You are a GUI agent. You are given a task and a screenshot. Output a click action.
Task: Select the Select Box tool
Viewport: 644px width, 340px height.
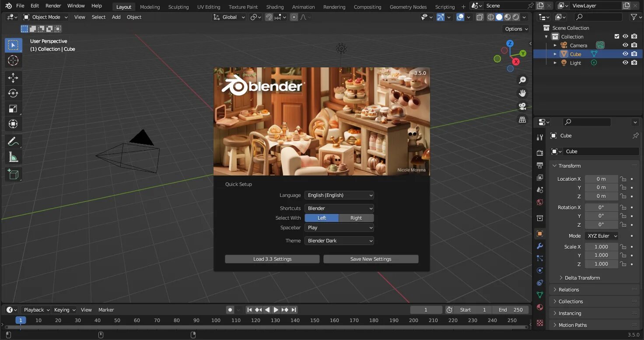(13, 45)
